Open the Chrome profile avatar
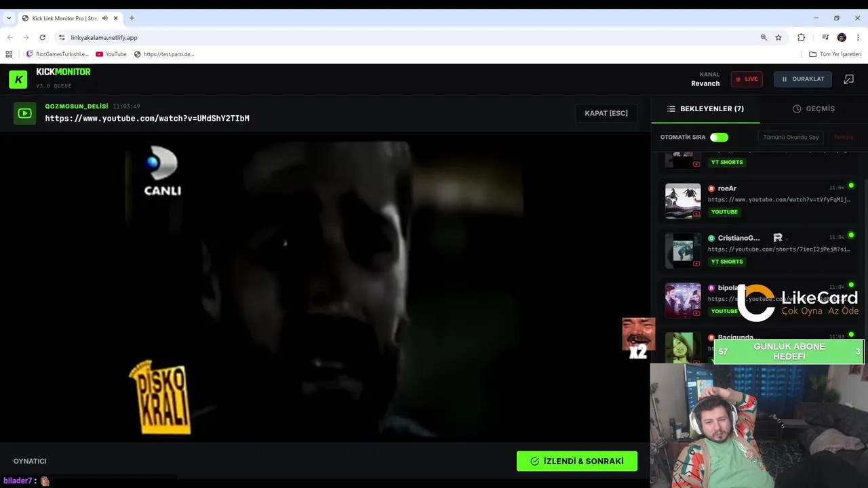This screenshot has width=868, height=488. [842, 37]
